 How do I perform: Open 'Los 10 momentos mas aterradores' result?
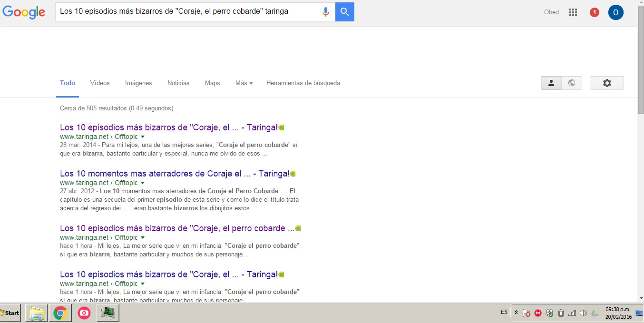tap(175, 174)
